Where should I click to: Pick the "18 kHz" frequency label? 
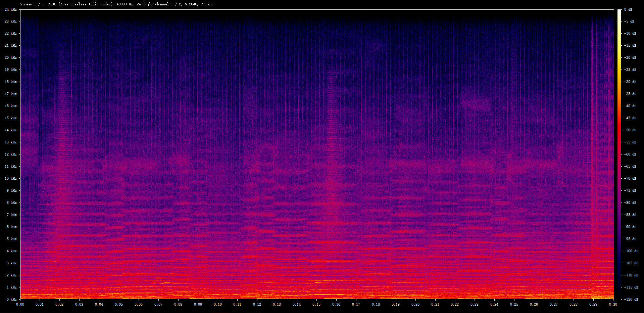coord(10,82)
